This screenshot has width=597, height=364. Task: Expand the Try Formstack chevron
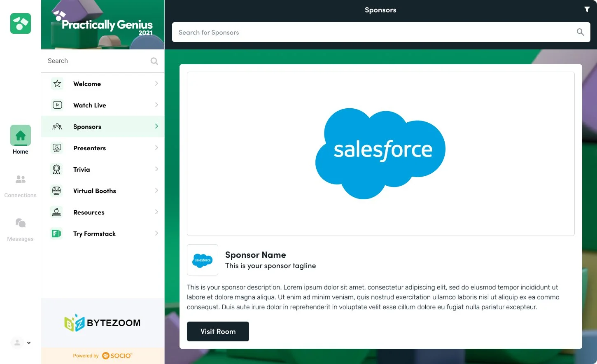tap(156, 233)
